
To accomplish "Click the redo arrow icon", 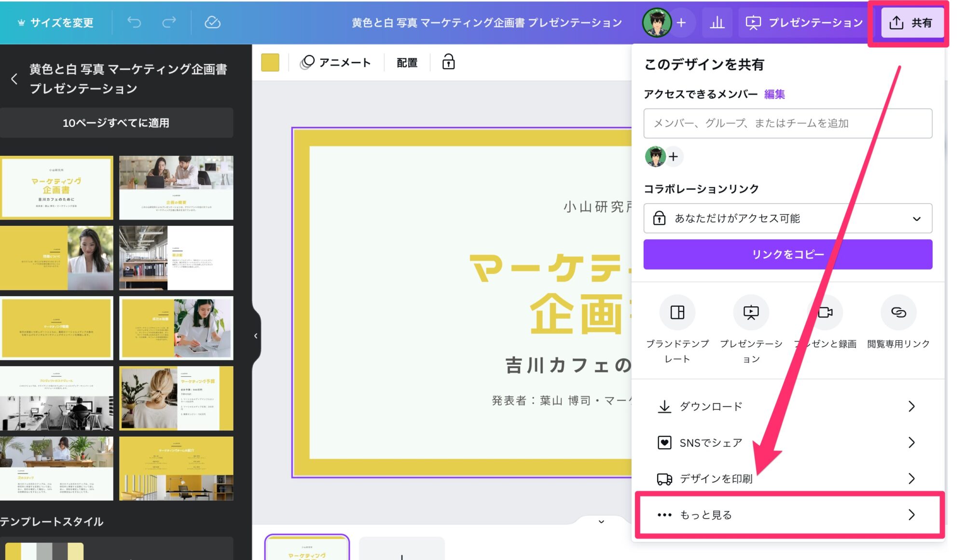I will [x=169, y=22].
